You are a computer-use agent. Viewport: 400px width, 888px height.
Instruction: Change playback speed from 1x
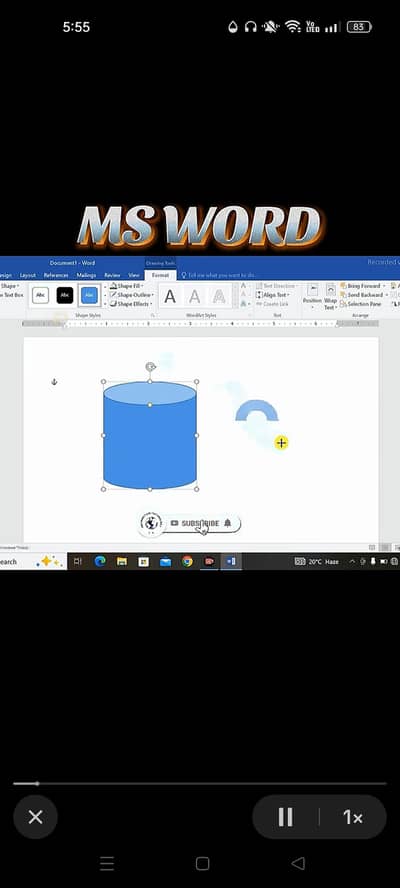352,817
